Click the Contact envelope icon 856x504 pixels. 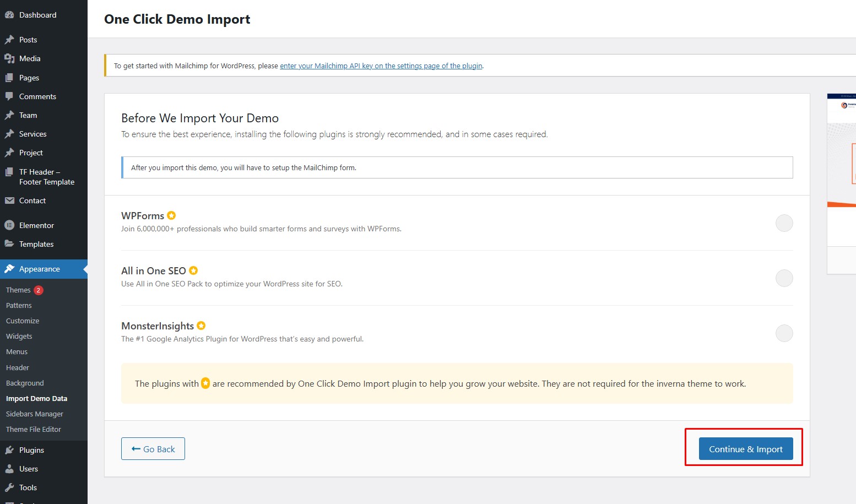pos(9,200)
